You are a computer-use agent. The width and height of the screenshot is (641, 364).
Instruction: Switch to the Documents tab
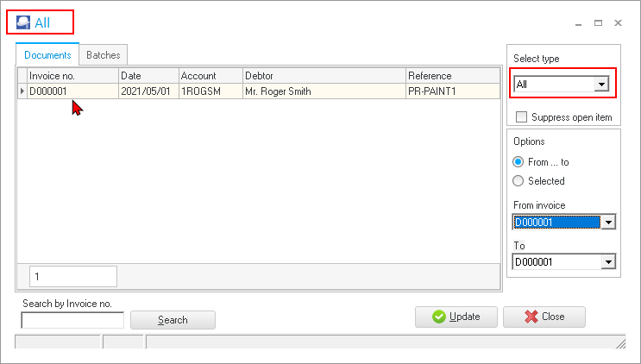click(x=47, y=55)
